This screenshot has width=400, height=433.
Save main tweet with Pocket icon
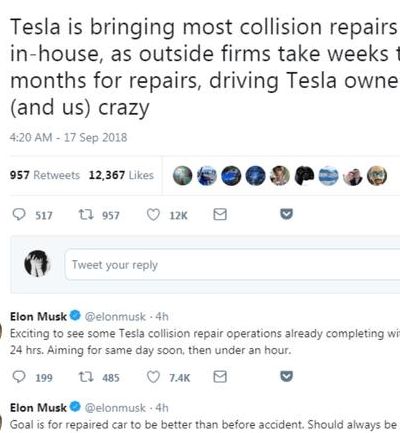[286, 214]
